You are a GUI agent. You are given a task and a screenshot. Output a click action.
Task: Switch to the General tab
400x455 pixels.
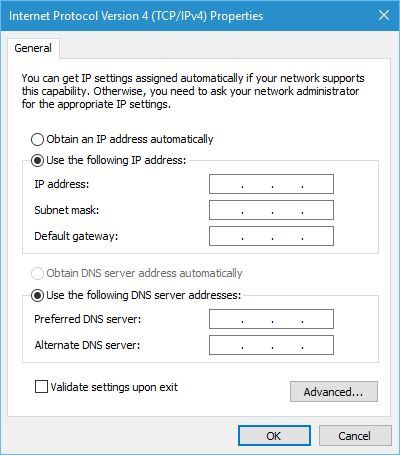point(33,48)
